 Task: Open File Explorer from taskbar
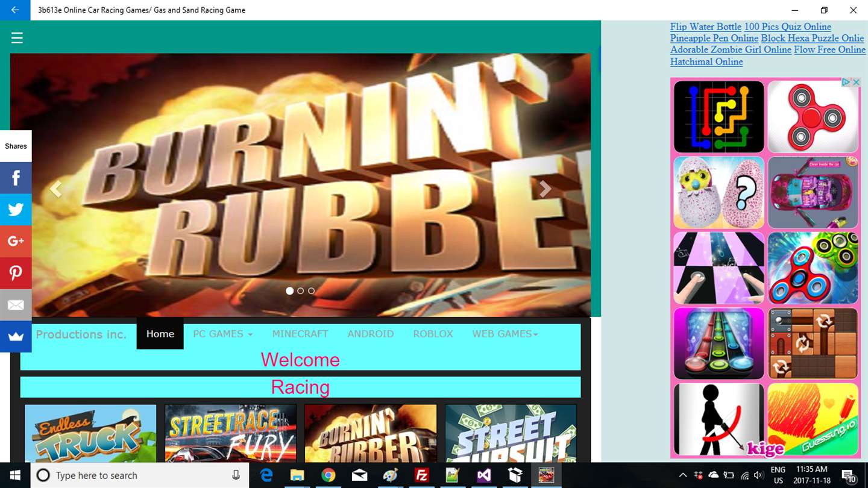point(297,475)
